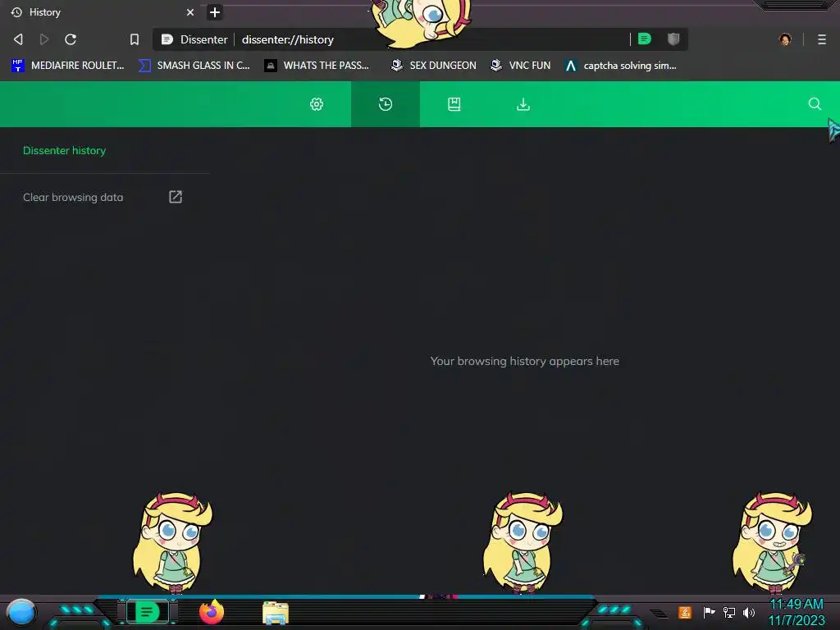
Task: Launch Firefox from the taskbar
Action: 212,612
